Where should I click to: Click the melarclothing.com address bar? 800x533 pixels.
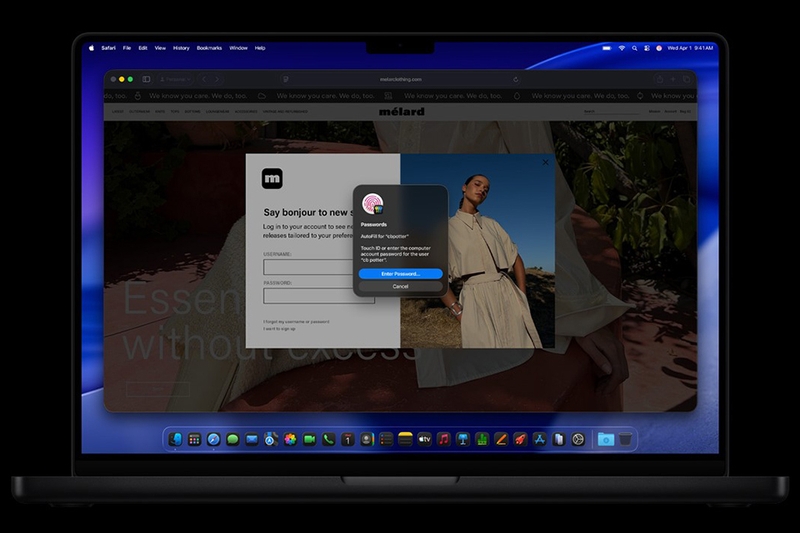pos(401,79)
